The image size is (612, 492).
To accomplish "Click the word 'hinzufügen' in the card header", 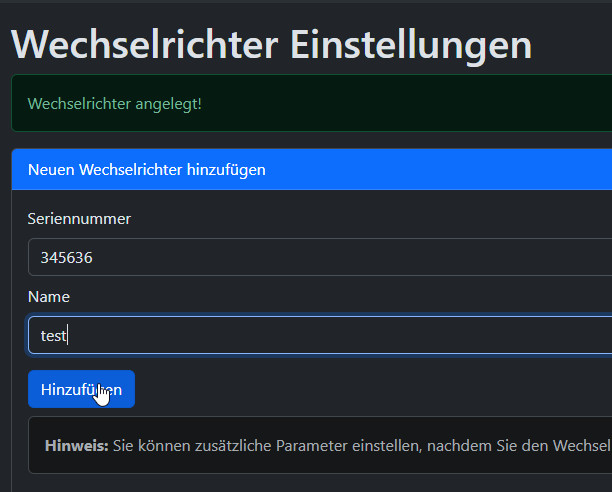I will tap(226, 170).
